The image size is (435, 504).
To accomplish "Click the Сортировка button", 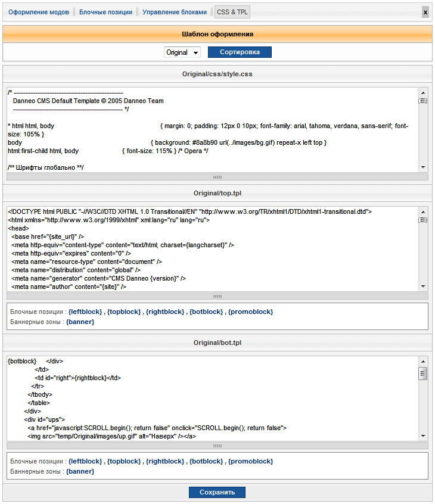I will [x=240, y=52].
